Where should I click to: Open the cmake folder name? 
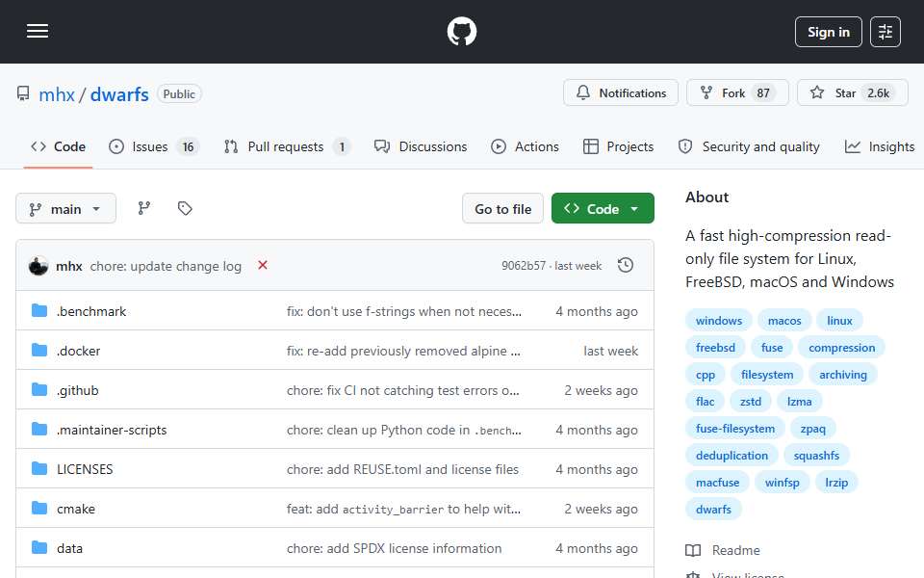point(76,509)
